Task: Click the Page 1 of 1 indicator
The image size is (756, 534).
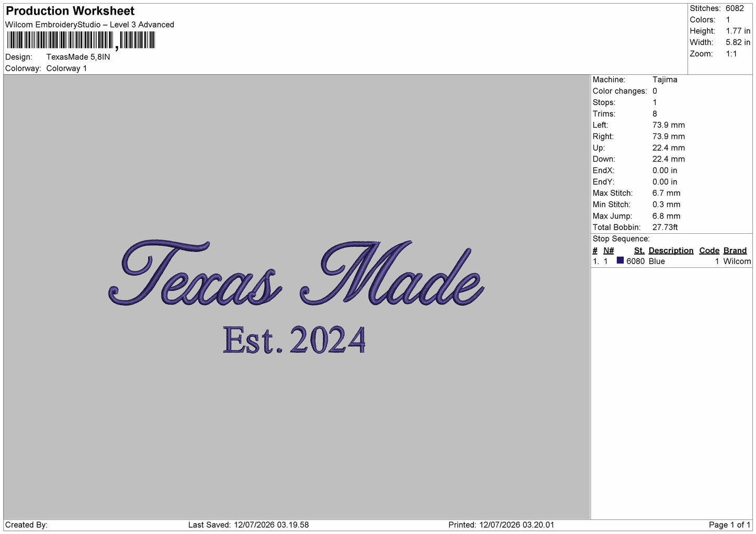Action: tap(729, 525)
